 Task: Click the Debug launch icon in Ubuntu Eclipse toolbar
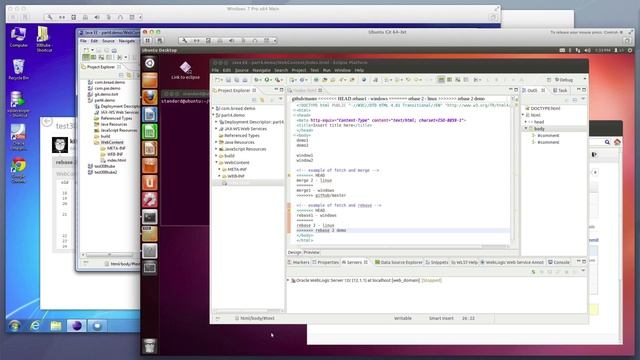[257, 80]
